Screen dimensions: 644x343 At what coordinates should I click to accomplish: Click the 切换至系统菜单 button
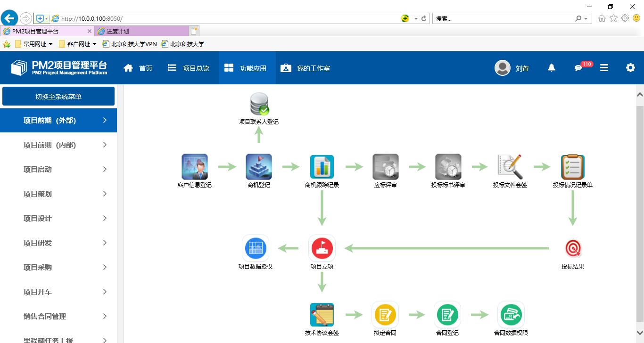pyautogui.click(x=58, y=97)
